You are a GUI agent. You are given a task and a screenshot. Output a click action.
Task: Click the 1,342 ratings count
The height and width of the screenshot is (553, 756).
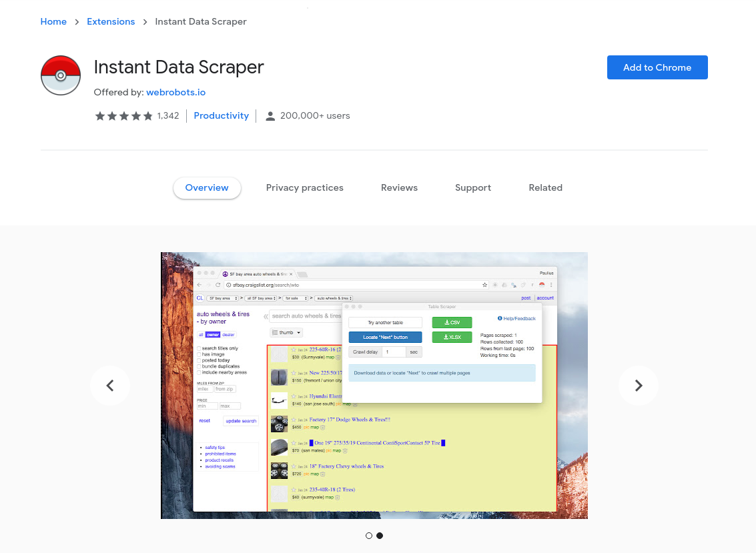pos(167,115)
